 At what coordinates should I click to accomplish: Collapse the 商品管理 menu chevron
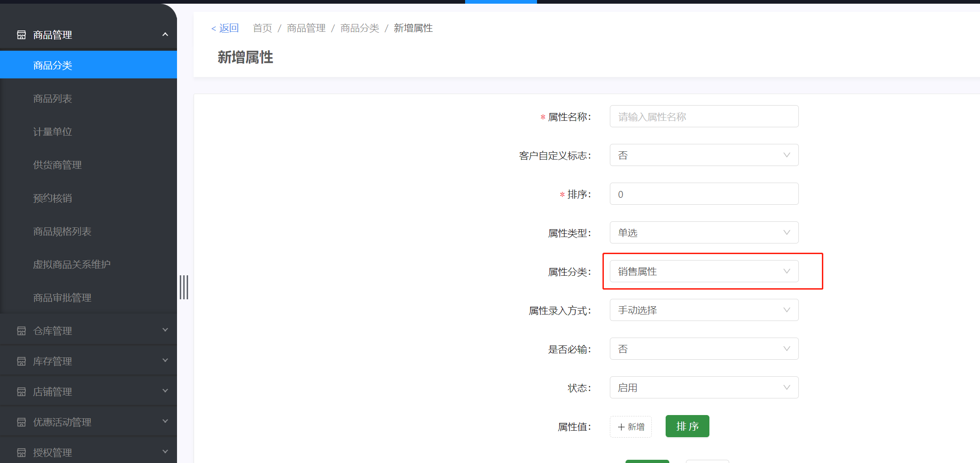pos(165,35)
